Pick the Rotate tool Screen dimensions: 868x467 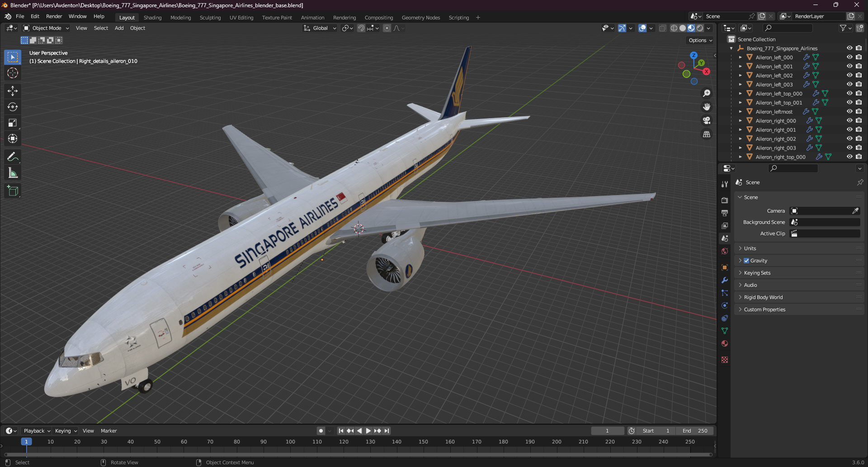tap(13, 107)
